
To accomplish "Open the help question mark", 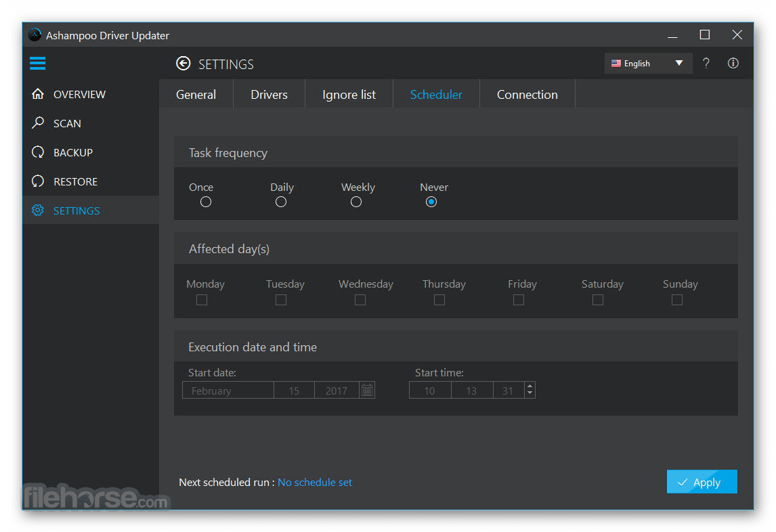I will (706, 64).
